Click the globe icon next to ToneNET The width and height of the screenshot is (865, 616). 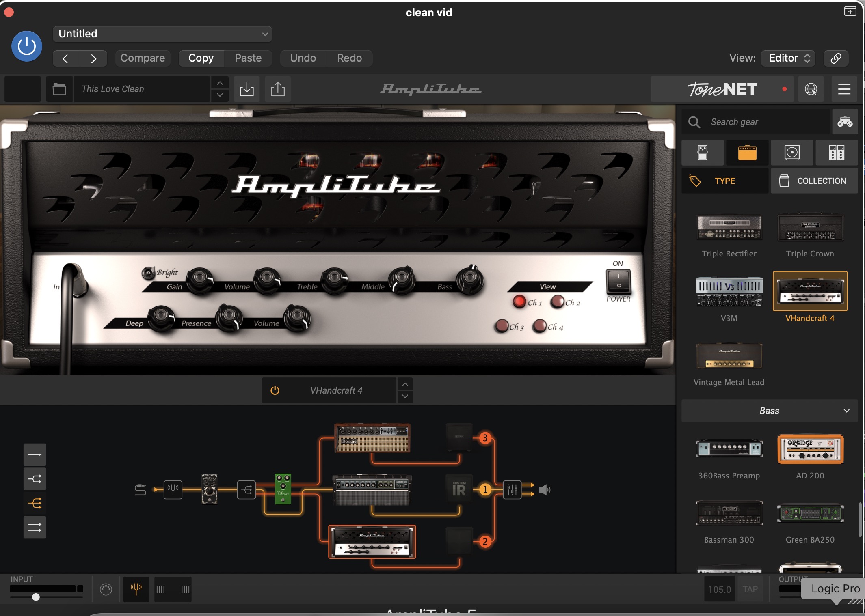coord(811,89)
